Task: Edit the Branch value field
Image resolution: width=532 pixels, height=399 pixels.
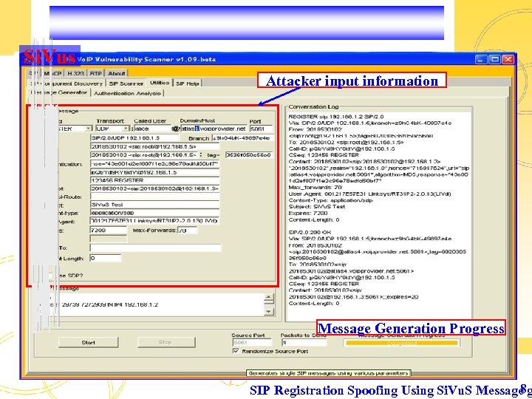Action: pos(243,138)
